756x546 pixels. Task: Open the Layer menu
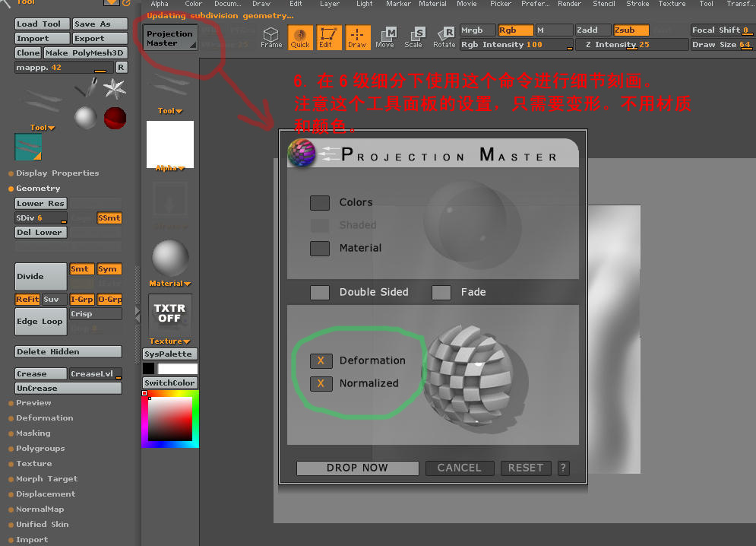point(330,4)
